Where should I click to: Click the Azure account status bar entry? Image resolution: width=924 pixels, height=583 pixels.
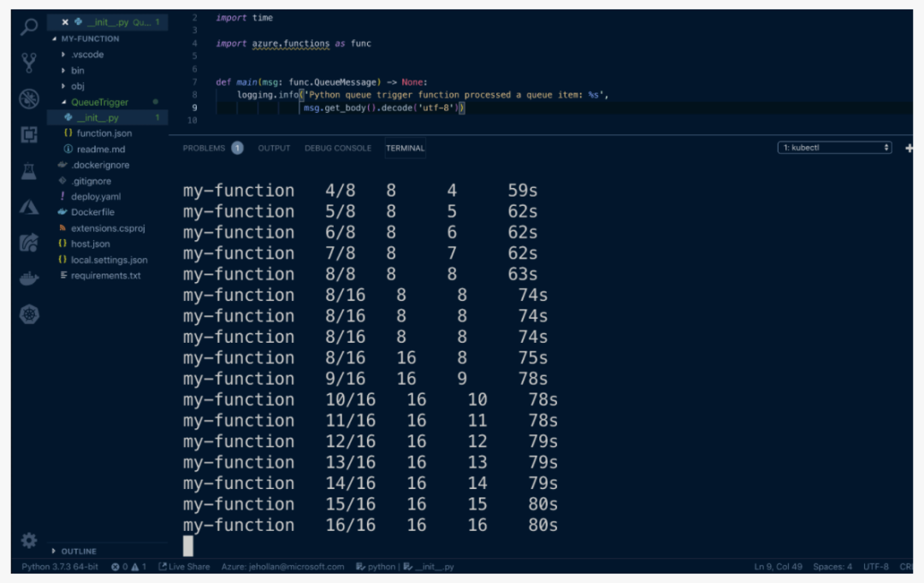coord(282,567)
